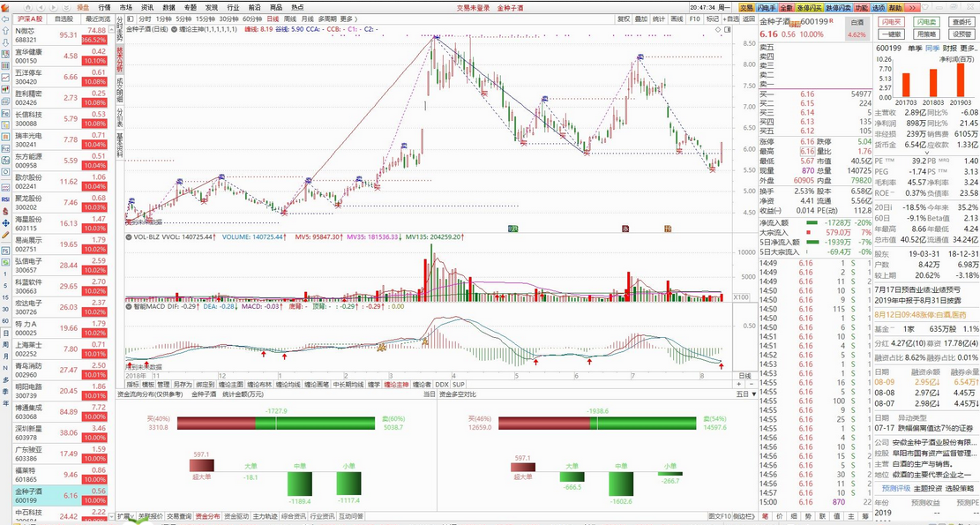Click the orange >> more button in the top bar
The width and height of the screenshot is (980, 525).
point(911,7)
